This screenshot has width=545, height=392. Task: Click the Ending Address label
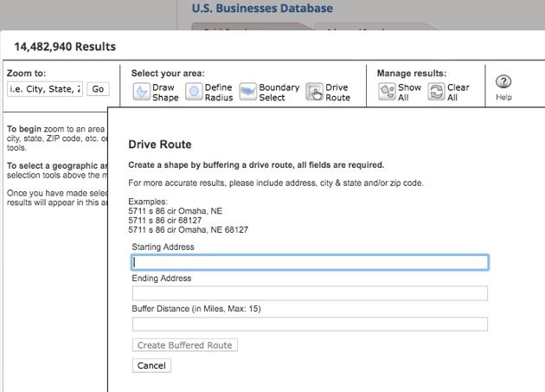pos(162,279)
